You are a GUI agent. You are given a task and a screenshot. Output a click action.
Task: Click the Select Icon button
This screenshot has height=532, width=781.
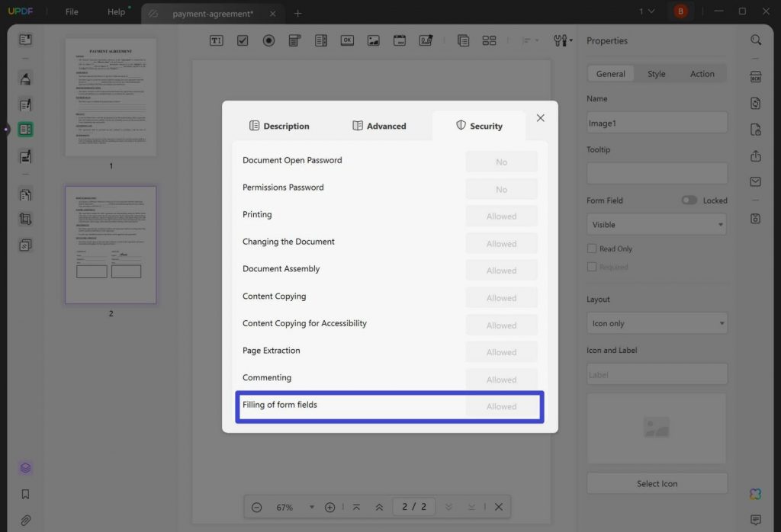coord(657,483)
